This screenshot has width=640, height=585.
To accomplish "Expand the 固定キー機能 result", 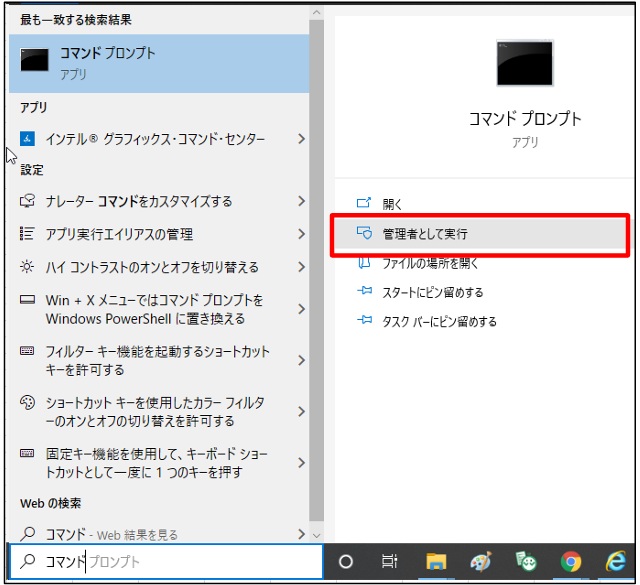I will coord(301,463).
